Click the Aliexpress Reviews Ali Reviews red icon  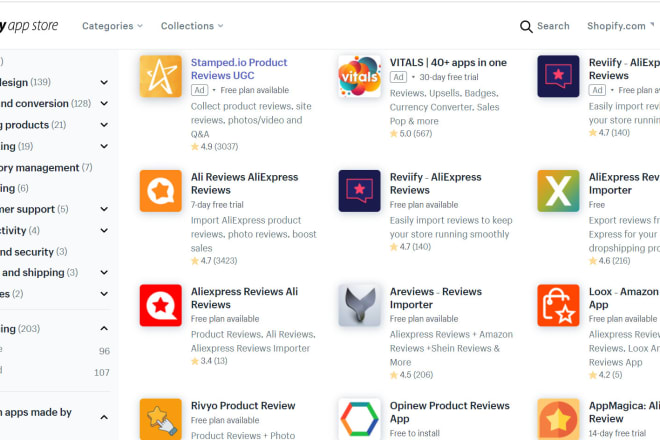coord(161,305)
